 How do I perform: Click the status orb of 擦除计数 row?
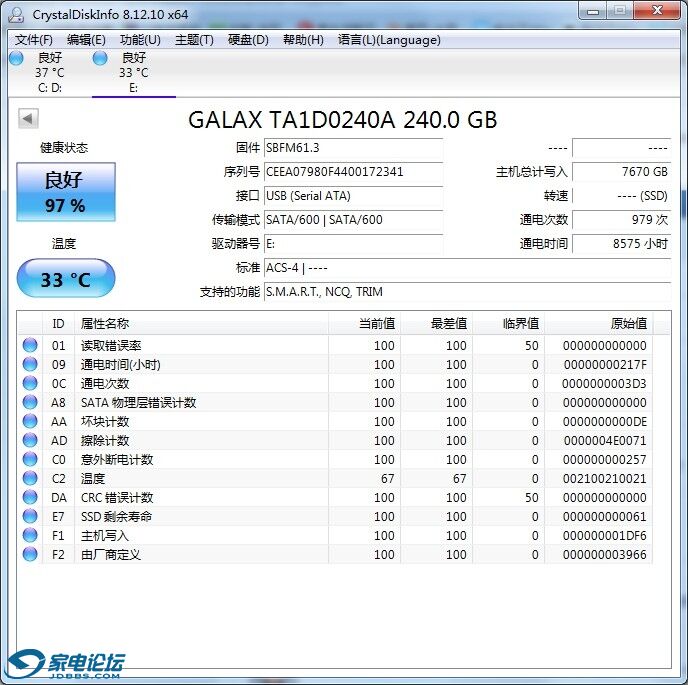pyautogui.click(x=30, y=440)
